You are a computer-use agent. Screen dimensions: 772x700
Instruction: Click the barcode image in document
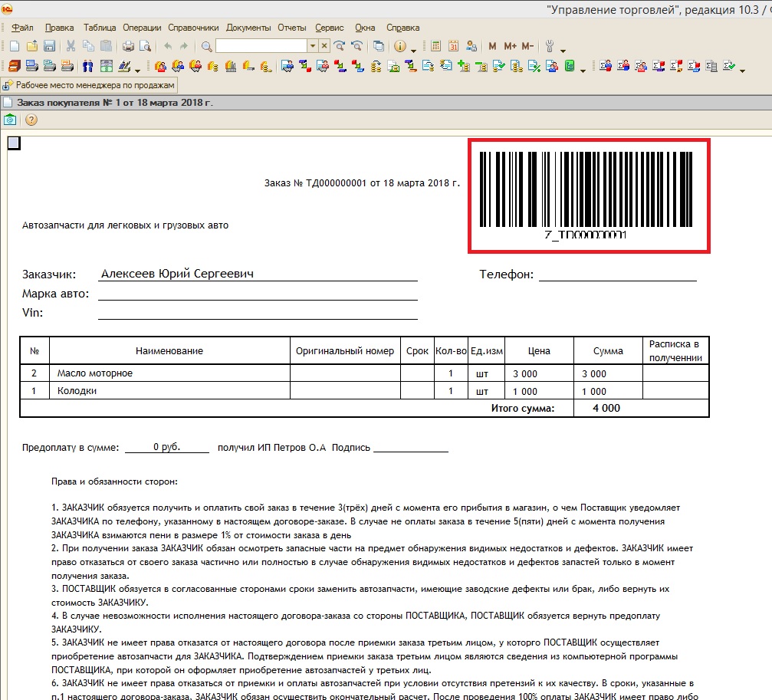[589, 190]
